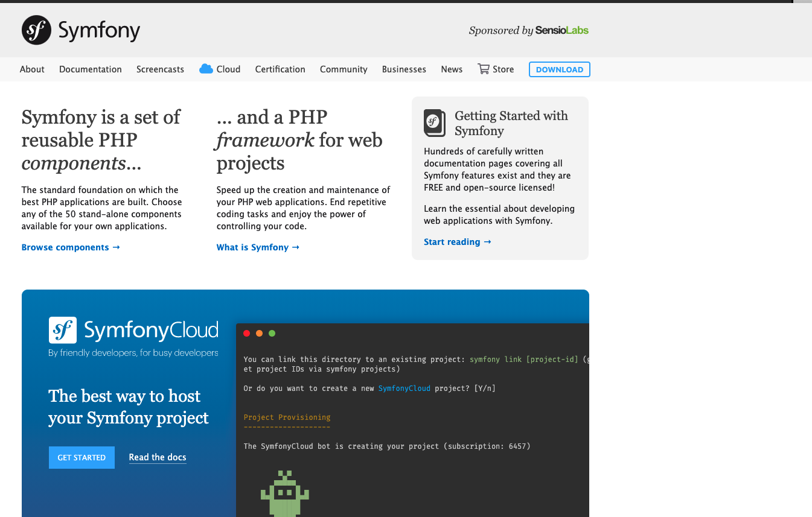812x517 pixels.
Task: Click 'The SymfonyCloud bot is creating' line
Action: click(387, 446)
